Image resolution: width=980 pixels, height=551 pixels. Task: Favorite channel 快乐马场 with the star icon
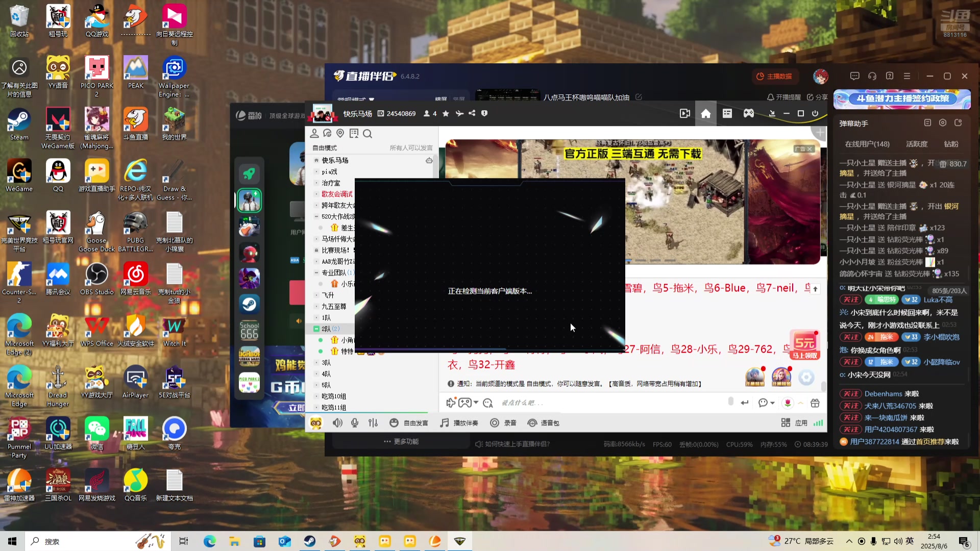[x=446, y=114]
